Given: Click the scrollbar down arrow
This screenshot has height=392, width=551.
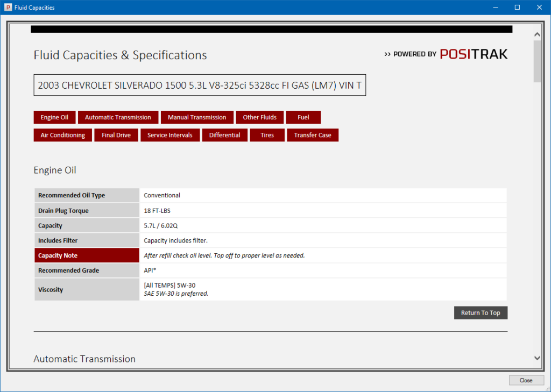Looking at the screenshot, I should pos(537,358).
